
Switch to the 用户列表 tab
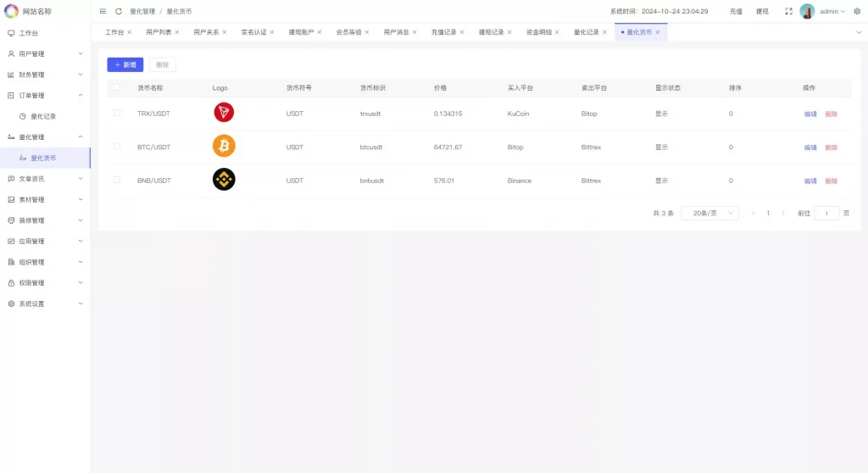(x=159, y=32)
